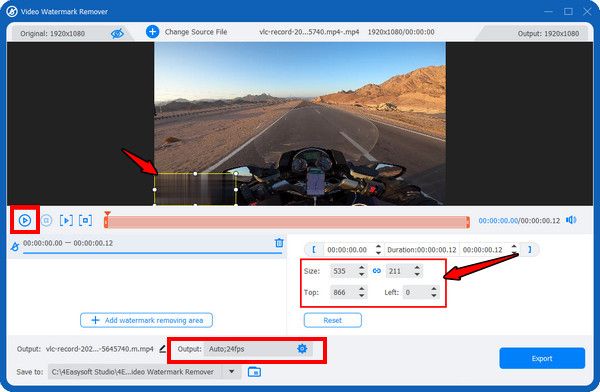Export the video

tap(542, 358)
